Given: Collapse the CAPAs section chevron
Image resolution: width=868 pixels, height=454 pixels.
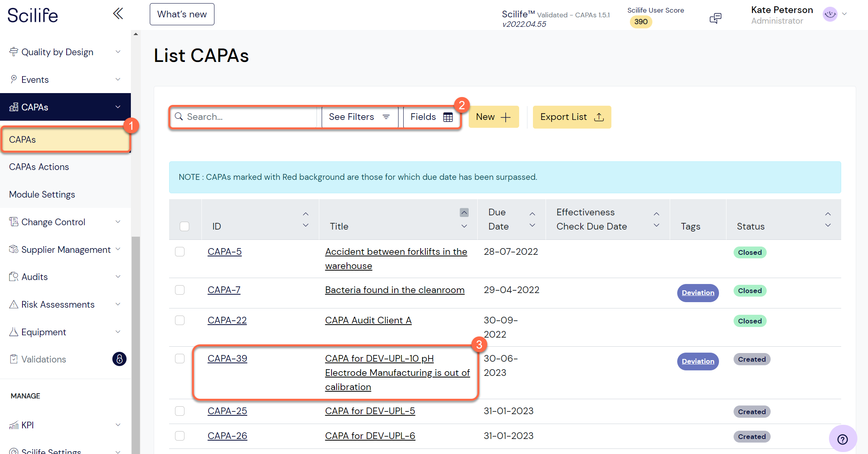Looking at the screenshot, I should coord(118,107).
